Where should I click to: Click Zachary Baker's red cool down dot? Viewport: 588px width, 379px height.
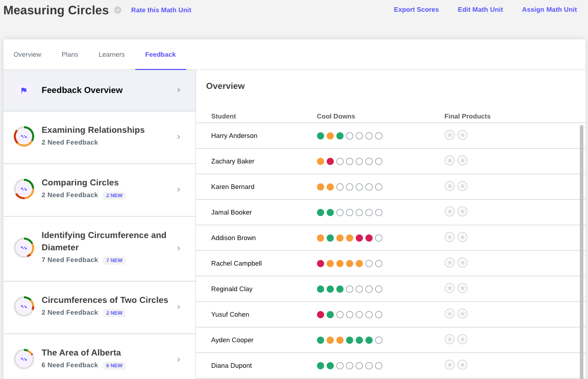click(x=330, y=161)
